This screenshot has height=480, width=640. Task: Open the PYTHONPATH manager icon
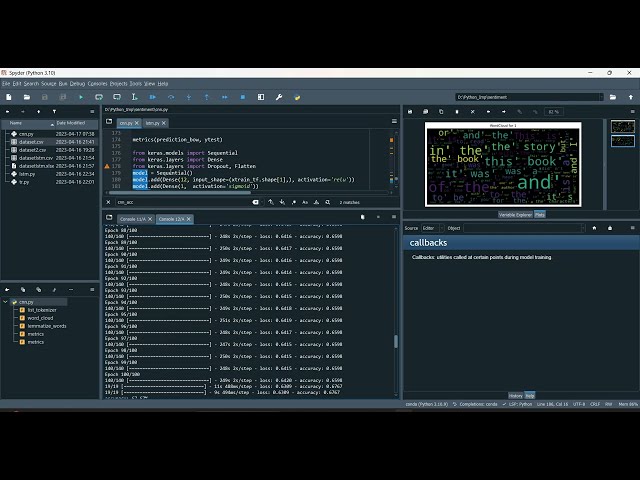click(297, 97)
